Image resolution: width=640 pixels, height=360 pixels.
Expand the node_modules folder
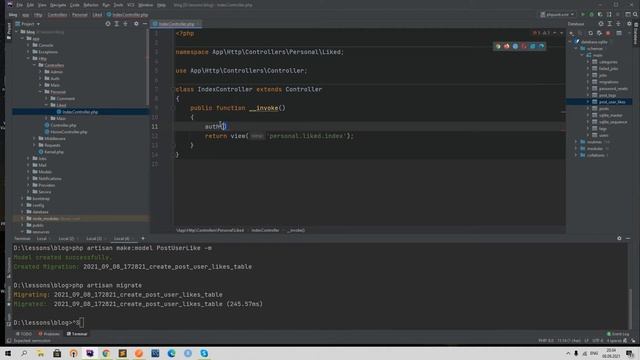point(22,218)
